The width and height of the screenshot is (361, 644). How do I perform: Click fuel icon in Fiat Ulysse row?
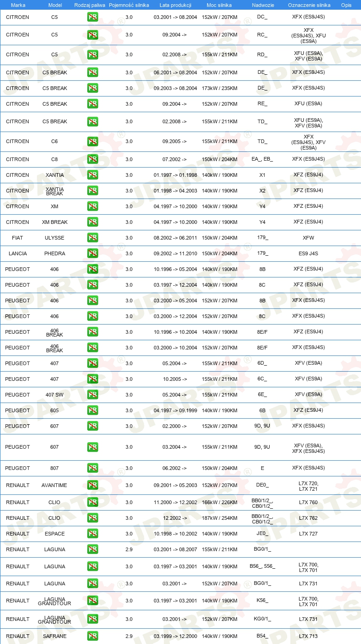click(92, 238)
